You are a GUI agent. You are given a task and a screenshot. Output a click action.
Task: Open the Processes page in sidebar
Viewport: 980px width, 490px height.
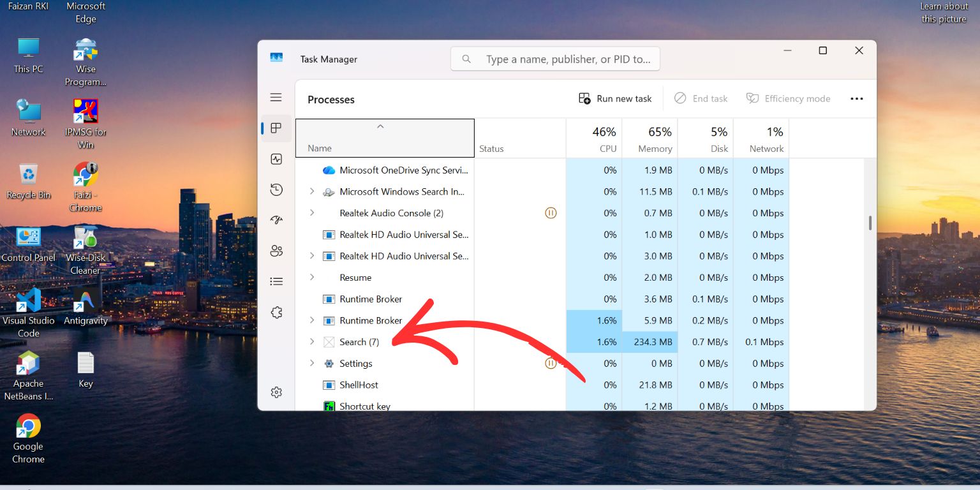(276, 128)
